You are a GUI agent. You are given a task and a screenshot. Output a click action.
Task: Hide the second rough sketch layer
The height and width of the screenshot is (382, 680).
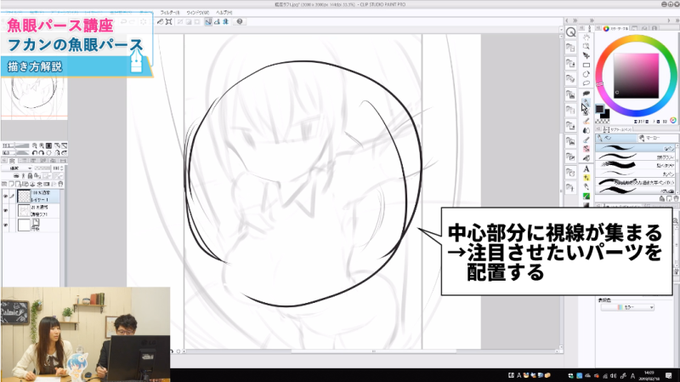tap(6, 211)
